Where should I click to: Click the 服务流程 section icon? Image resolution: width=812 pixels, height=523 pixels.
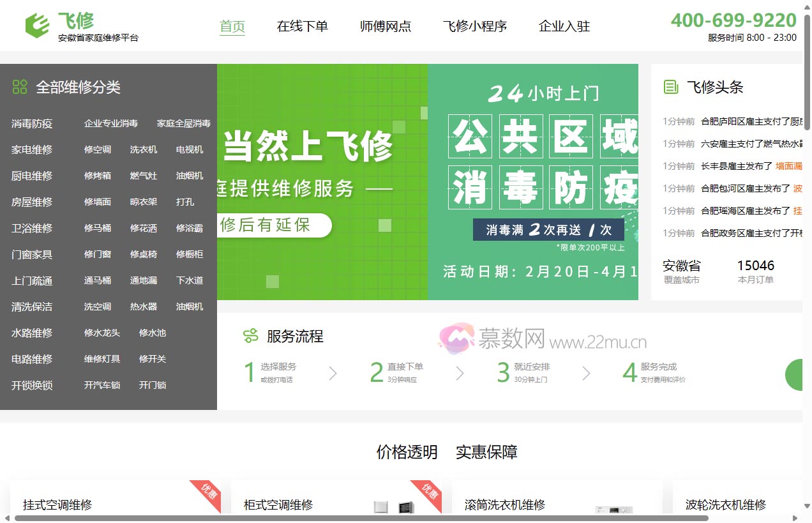[x=250, y=336]
